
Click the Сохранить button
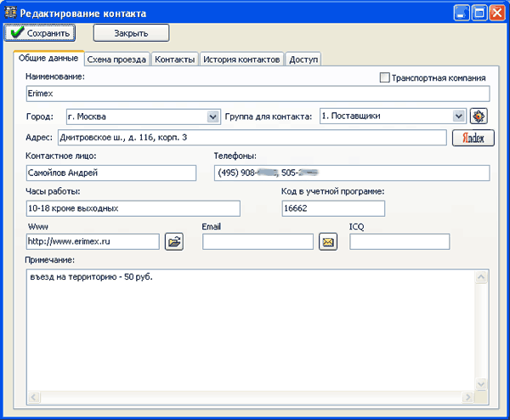[x=40, y=33]
